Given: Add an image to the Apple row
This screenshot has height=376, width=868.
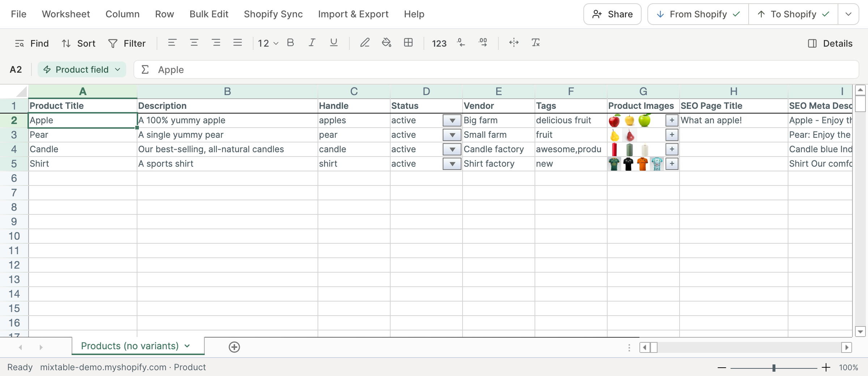Looking at the screenshot, I should (x=672, y=120).
